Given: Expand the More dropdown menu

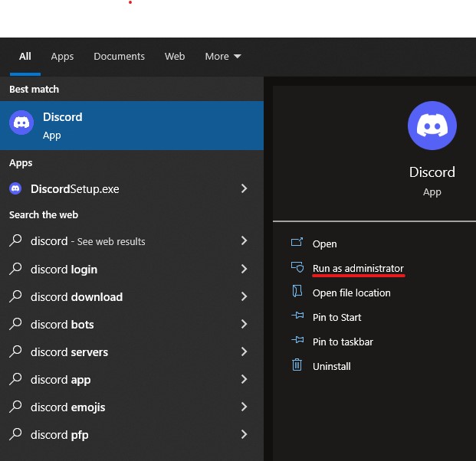Looking at the screenshot, I should pos(223,57).
